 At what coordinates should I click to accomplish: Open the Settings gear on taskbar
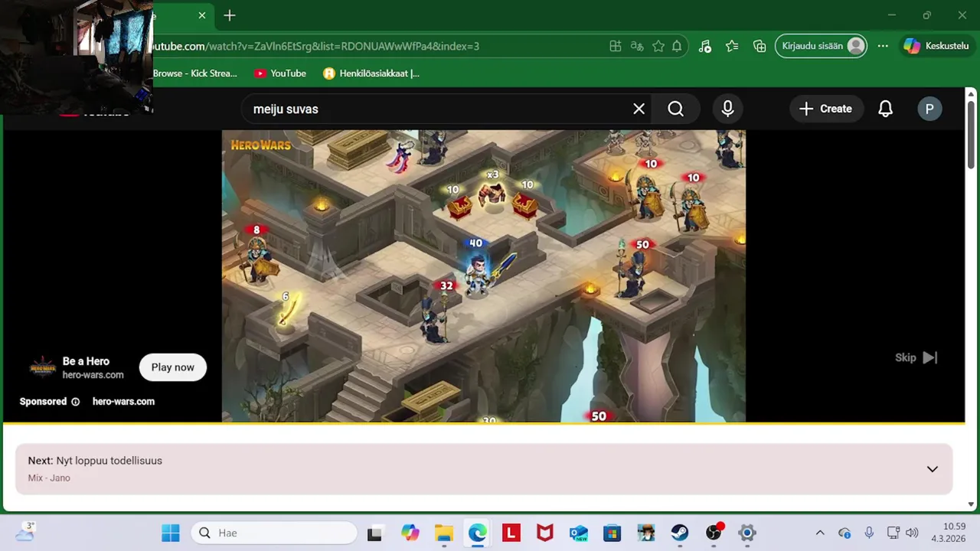(x=747, y=533)
